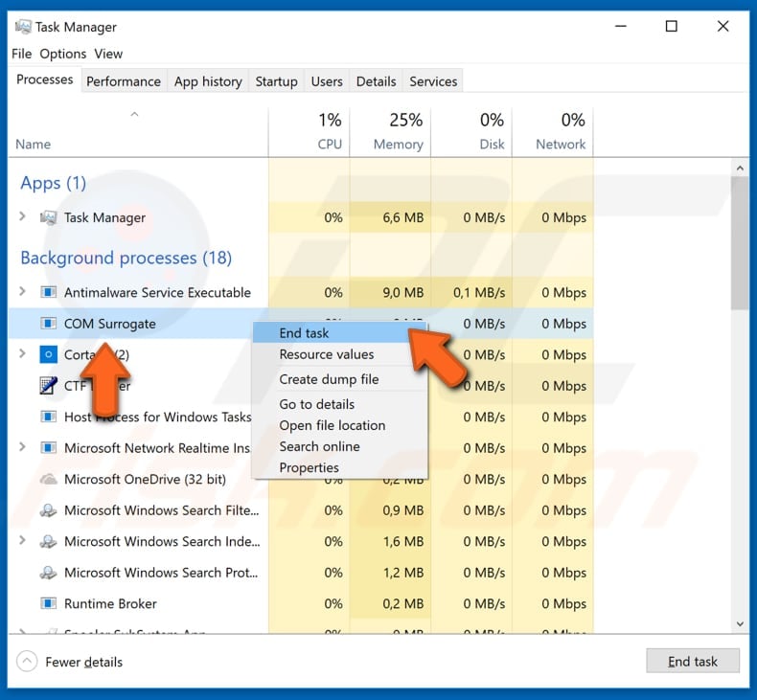
Task: Click the Runtime Broker process icon
Action: point(49,604)
